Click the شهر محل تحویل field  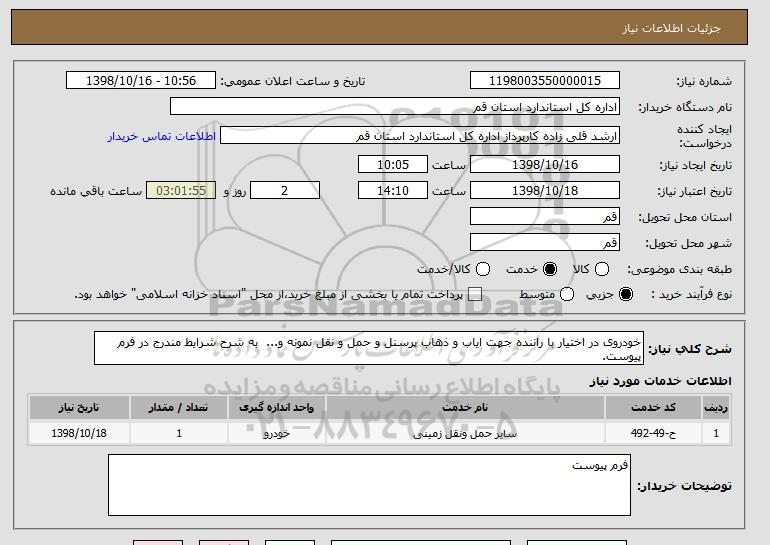point(545,242)
